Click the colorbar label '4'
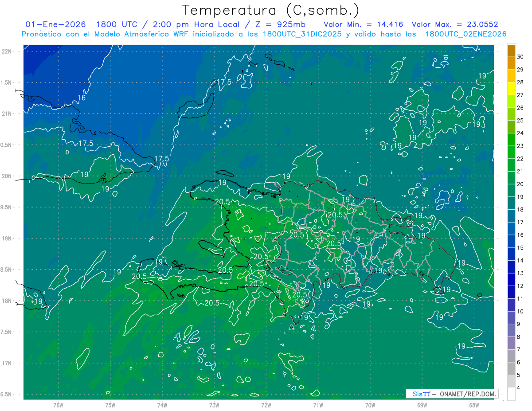This screenshot has width=532, height=411. 519,388
